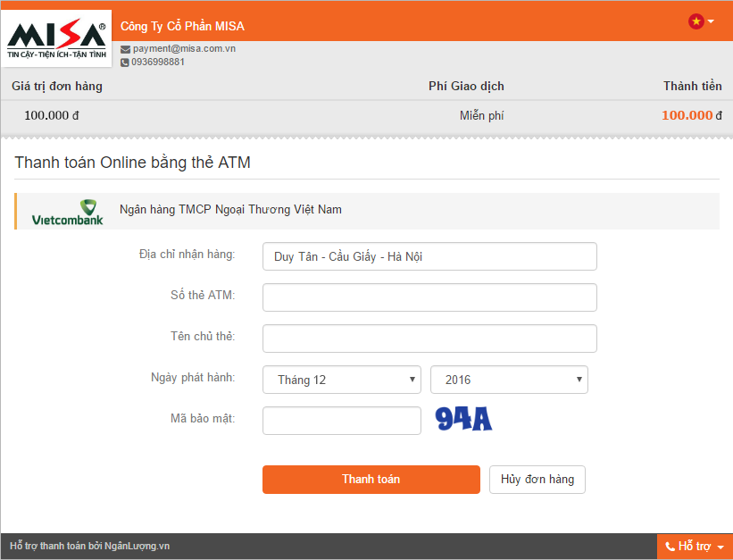Click the Hủy đơn hàng button
This screenshot has width=733, height=560.
[537, 480]
